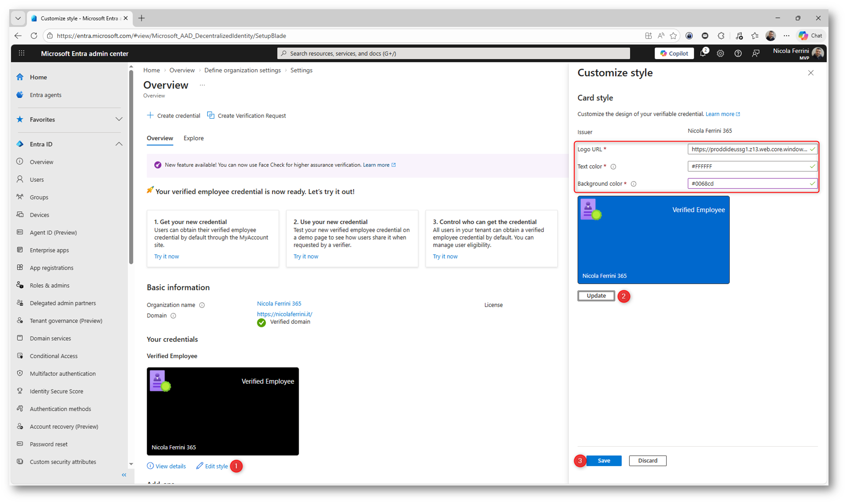Switch to the Explore tab
The height and width of the screenshot is (504, 847).
click(193, 138)
